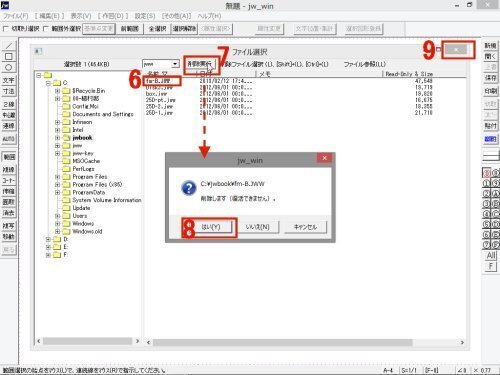Toggle layer 0 button in layer panel
The image size is (500, 375).
point(487,173)
